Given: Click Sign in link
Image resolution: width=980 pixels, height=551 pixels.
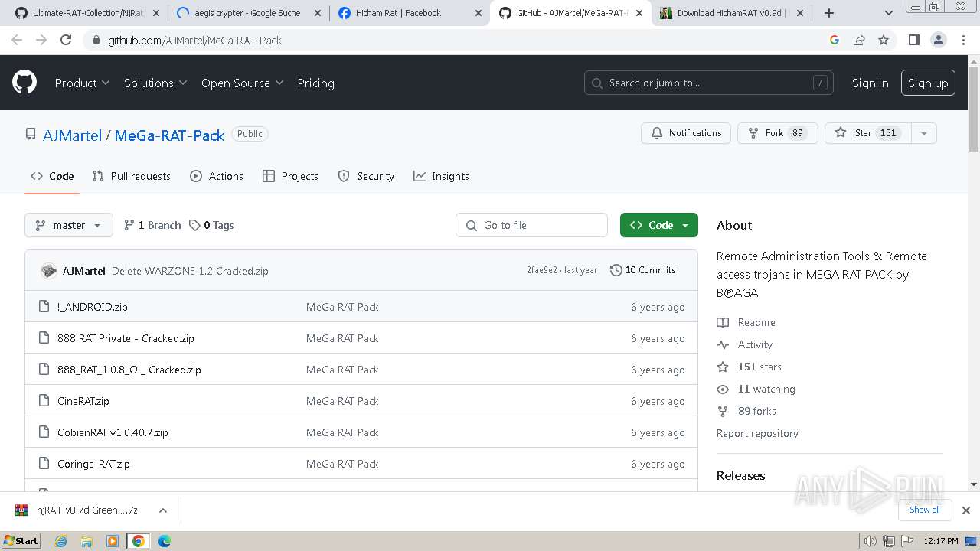Looking at the screenshot, I should (870, 83).
